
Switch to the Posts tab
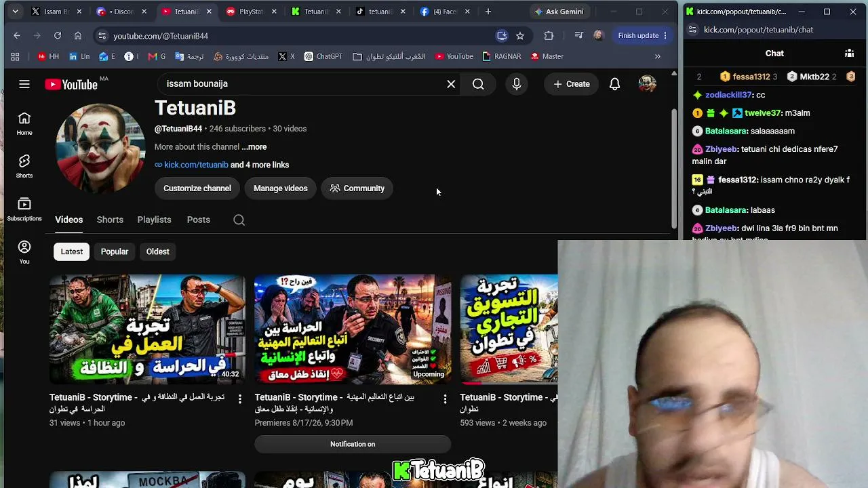[199, 220]
